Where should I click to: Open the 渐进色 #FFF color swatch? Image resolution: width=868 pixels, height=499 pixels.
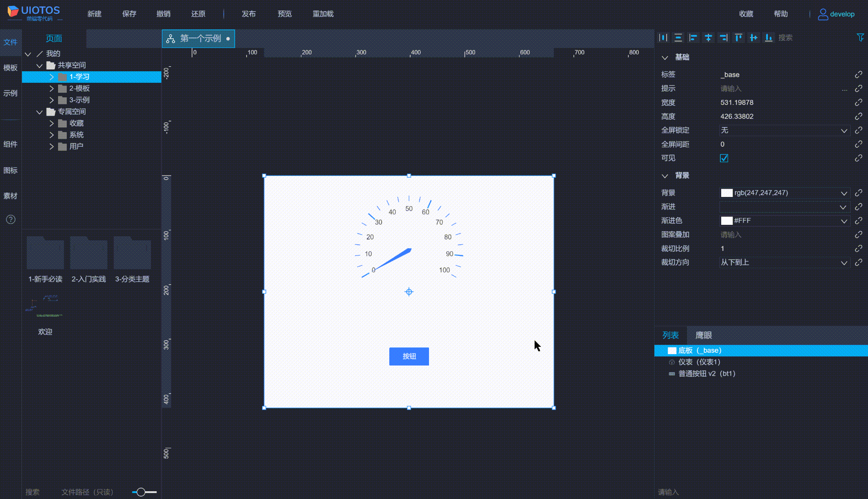coord(727,221)
